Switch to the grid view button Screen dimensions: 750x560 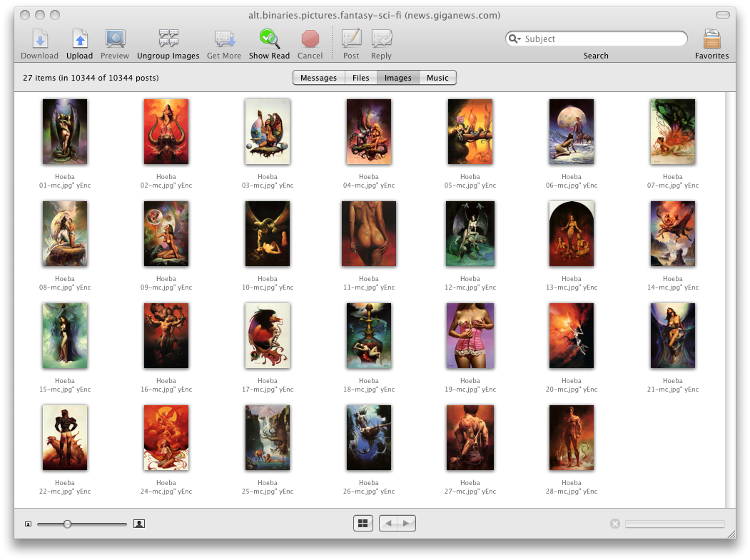[363, 523]
